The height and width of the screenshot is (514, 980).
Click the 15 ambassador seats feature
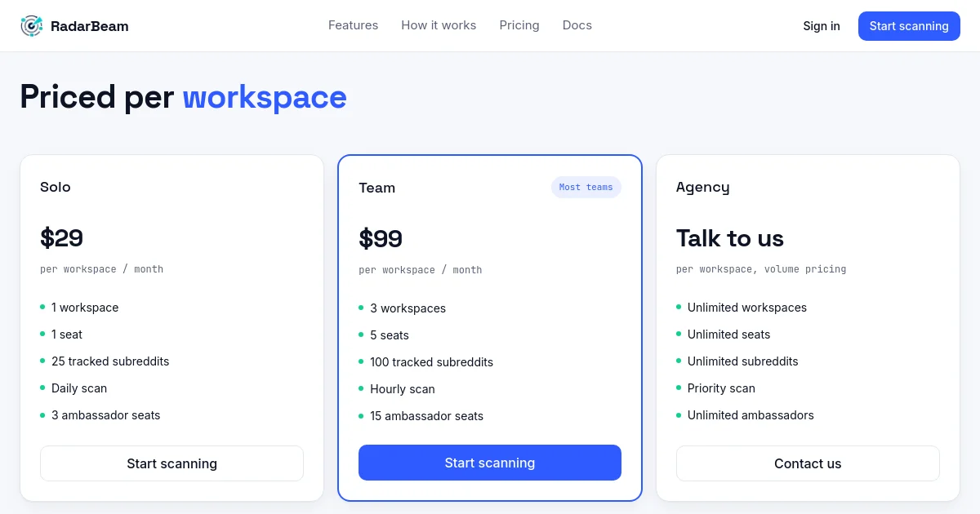(426, 416)
